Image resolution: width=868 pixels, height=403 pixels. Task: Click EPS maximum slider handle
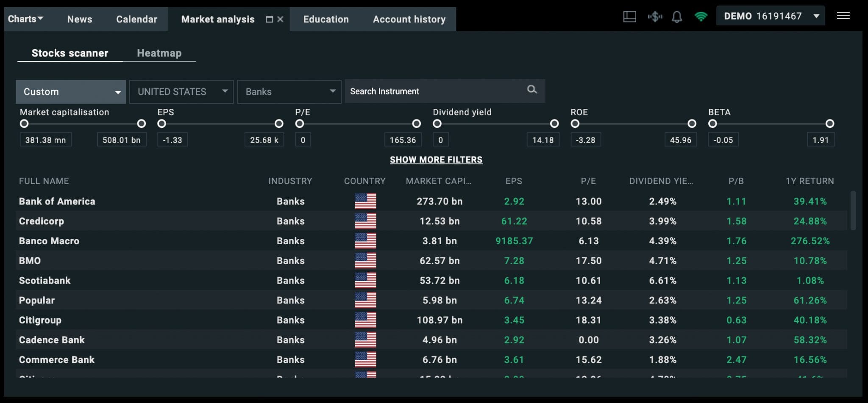point(279,124)
